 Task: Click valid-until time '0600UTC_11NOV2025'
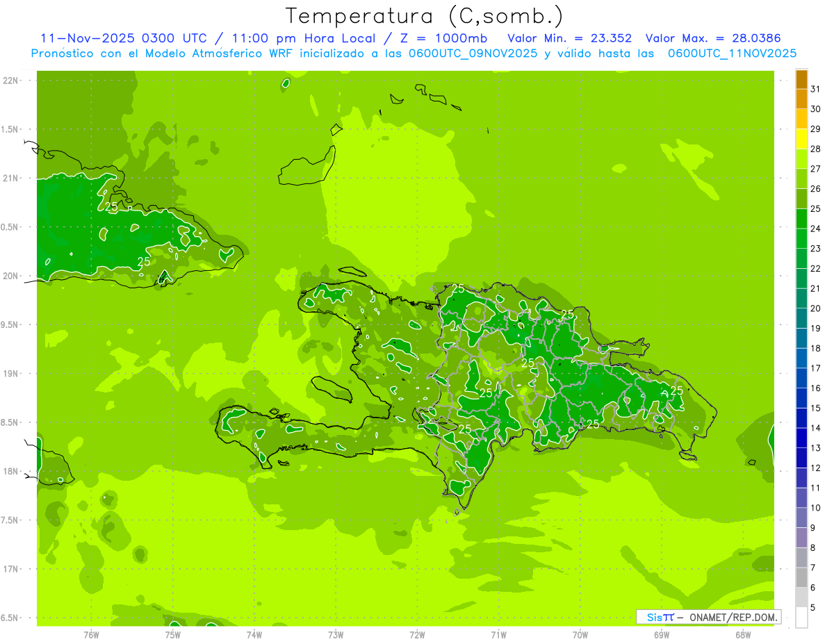tap(732, 53)
